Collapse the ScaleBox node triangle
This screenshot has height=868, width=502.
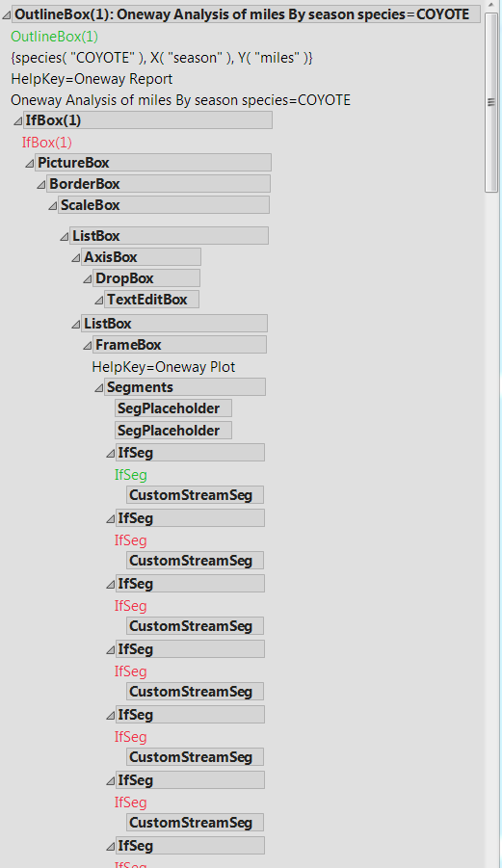53,206
